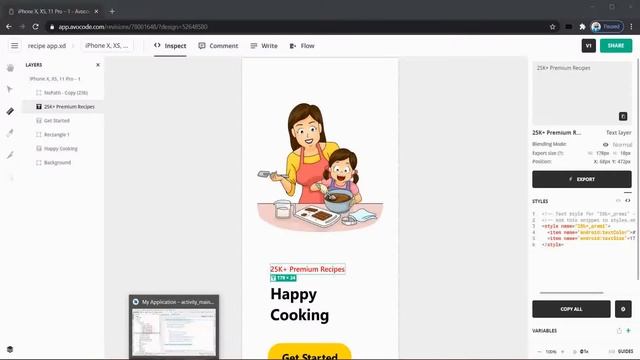Select the eyedropper color picker tool
The image size is (640, 360).
pyautogui.click(x=10, y=133)
